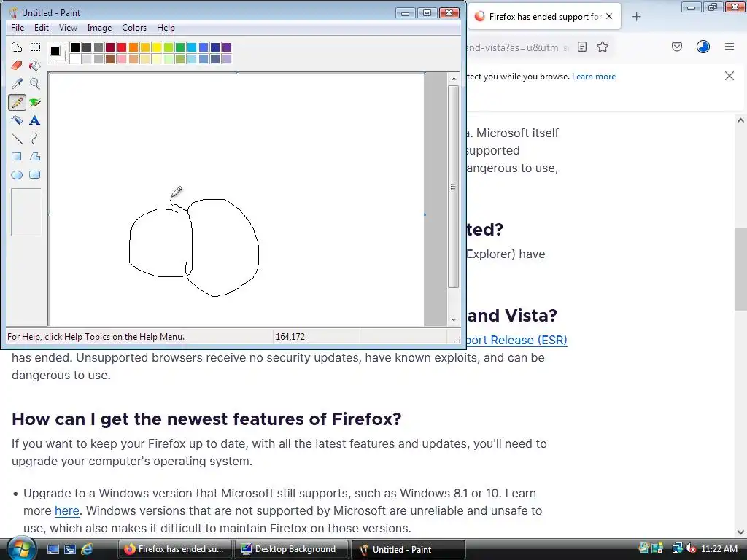Click the Firefox page scrollbar down arrow
This screenshot has width=747, height=560.
[740, 532]
